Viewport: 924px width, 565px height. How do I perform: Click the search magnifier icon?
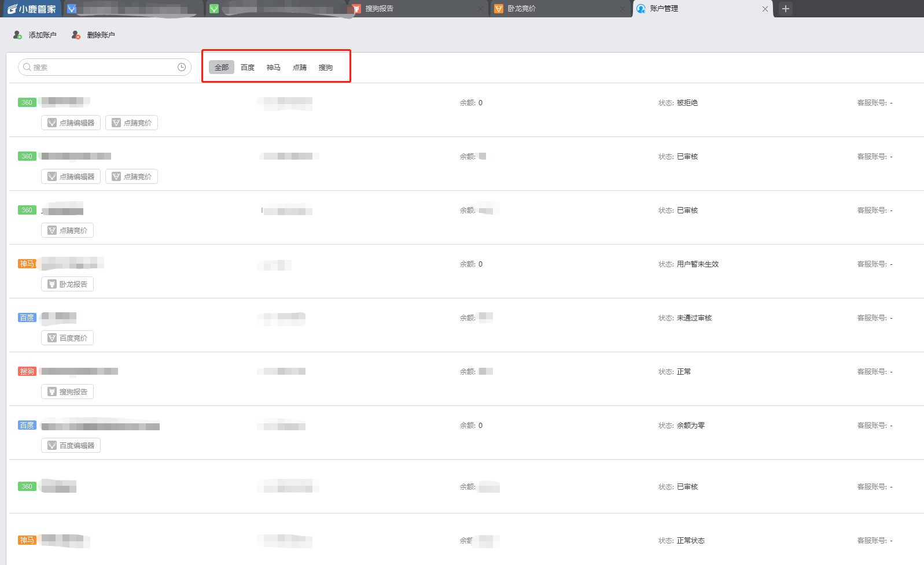pos(27,67)
